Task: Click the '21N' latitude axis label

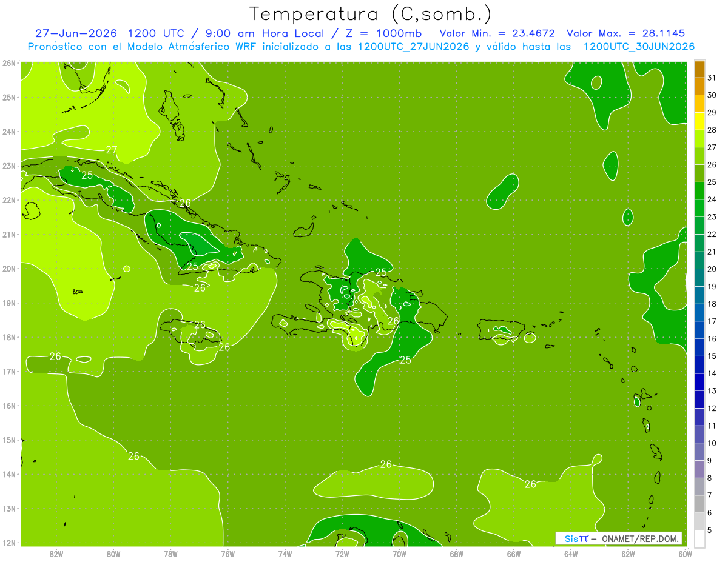Action: coord(9,234)
